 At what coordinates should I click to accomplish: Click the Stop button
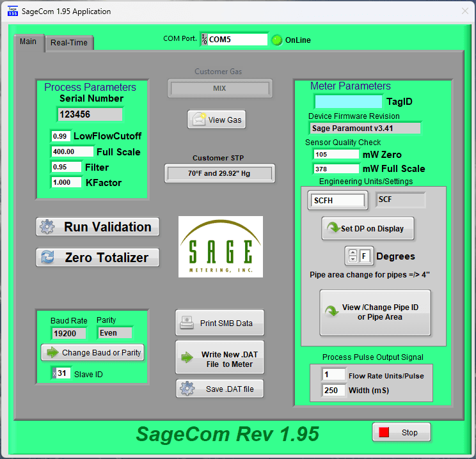pyautogui.click(x=401, y=432)
